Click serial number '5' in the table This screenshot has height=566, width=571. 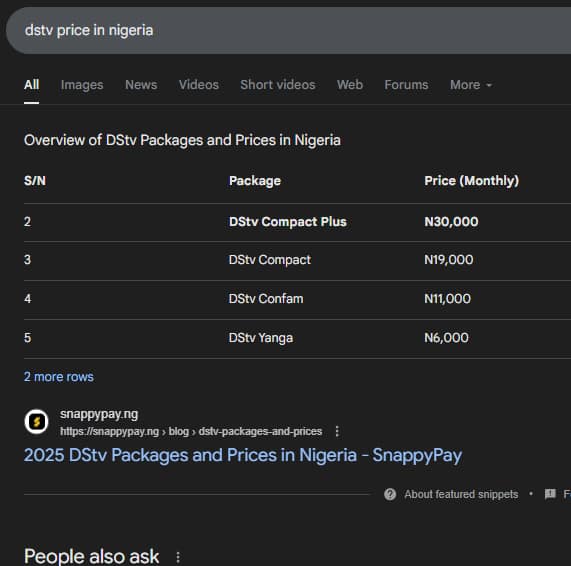click(27, 338)
